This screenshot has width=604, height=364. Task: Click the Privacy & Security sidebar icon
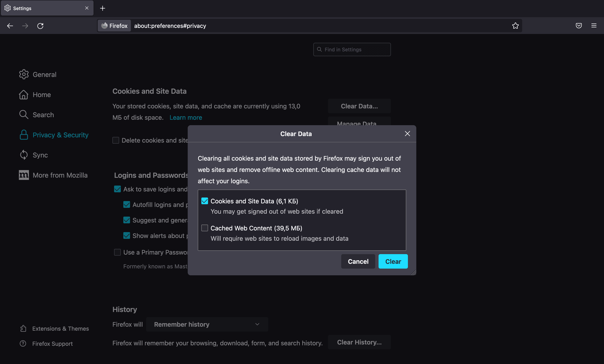pyautogui.click(x=24, y=134)
